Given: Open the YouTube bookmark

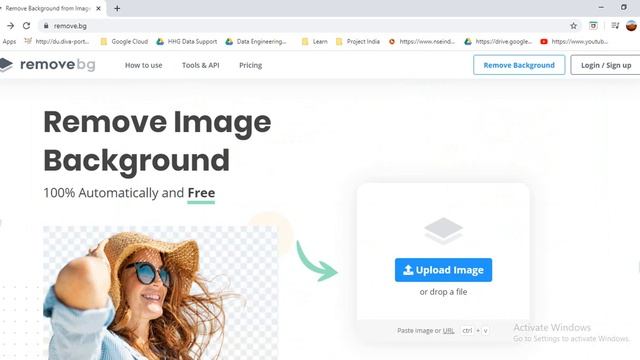Looking at the screenshot, I should coord(574,42).
